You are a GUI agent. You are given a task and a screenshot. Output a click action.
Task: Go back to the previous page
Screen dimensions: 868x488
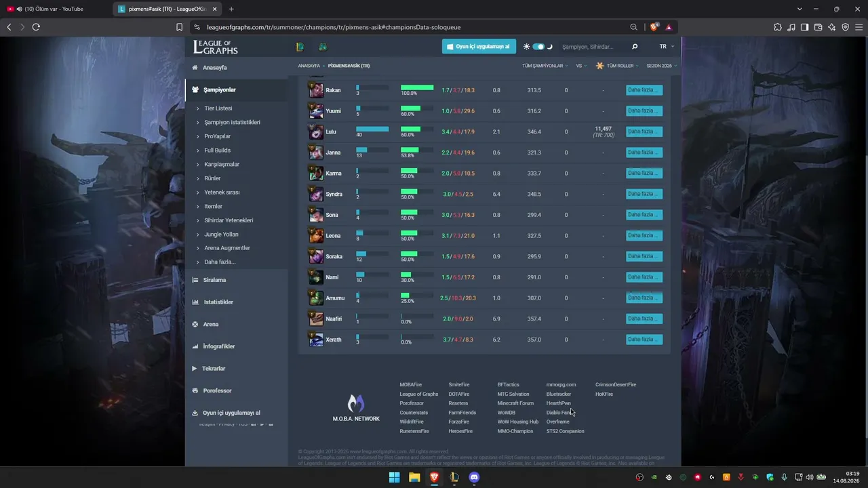[9, 27]
